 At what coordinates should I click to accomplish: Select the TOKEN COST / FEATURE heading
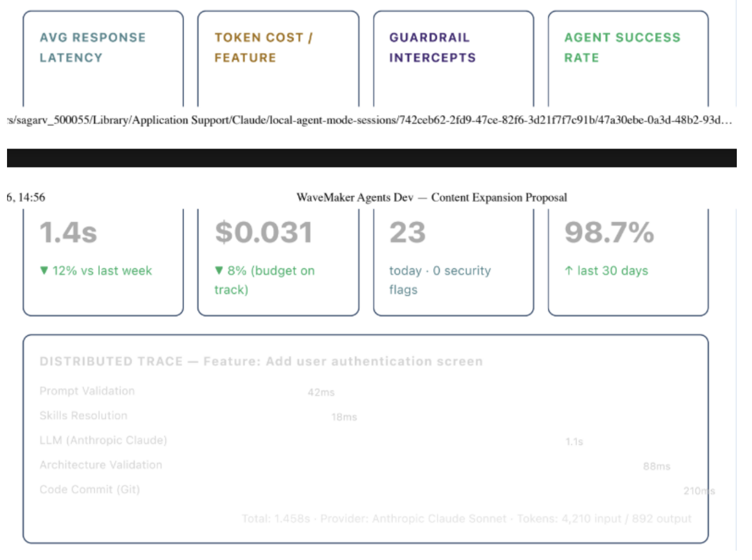[264, 47]
